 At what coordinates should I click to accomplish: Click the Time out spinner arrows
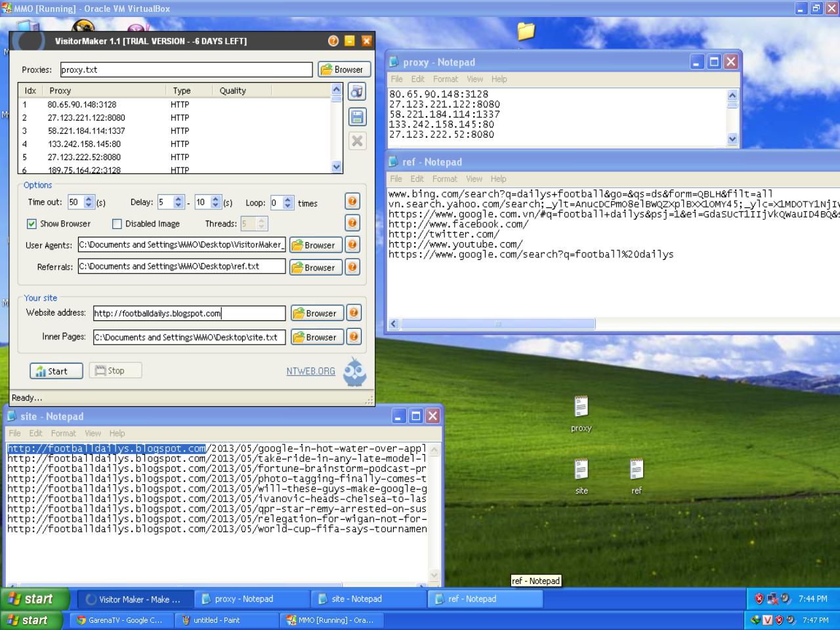(x=89, y=203)
